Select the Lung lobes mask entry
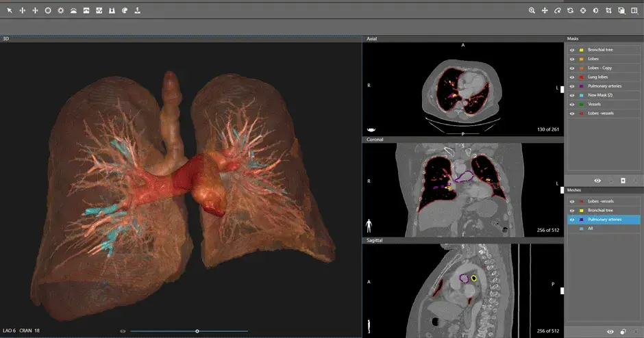The height and width of the screenshot is (338, 644). (600, 77)
